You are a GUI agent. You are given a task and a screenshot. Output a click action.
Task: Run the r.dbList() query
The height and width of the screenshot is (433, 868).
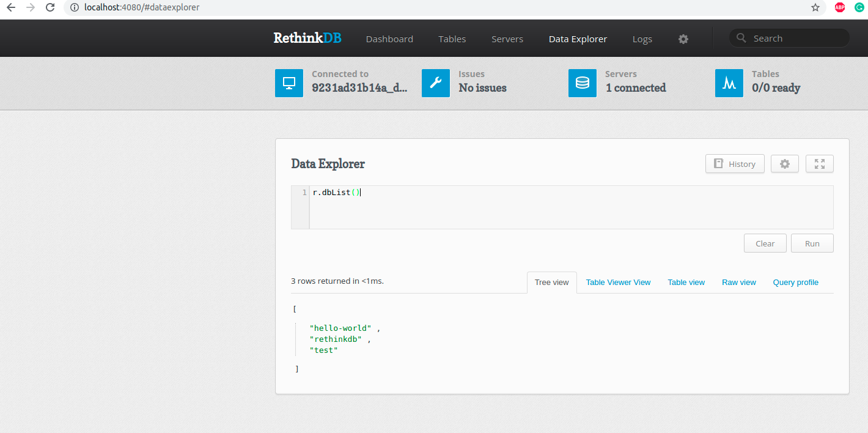click(x=812, y=243)
